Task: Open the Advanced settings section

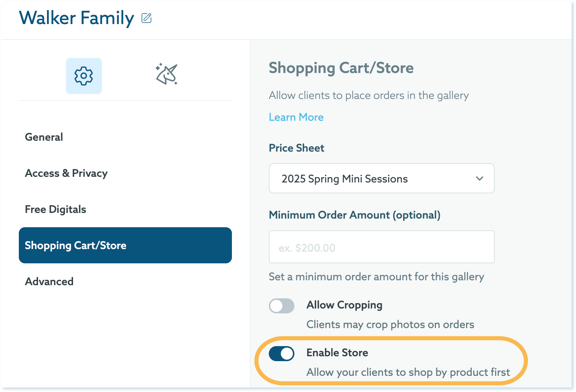Action: 49,281
